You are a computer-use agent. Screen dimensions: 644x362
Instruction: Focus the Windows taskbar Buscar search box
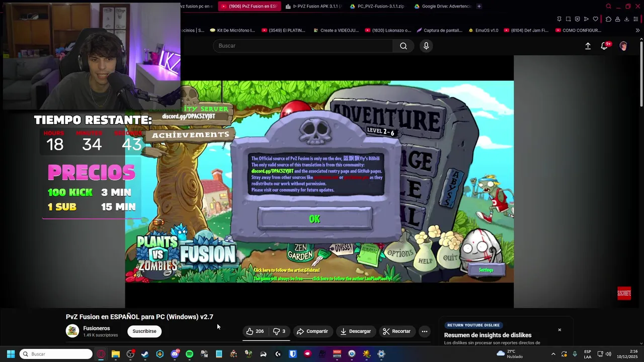(x=56, y=354)
